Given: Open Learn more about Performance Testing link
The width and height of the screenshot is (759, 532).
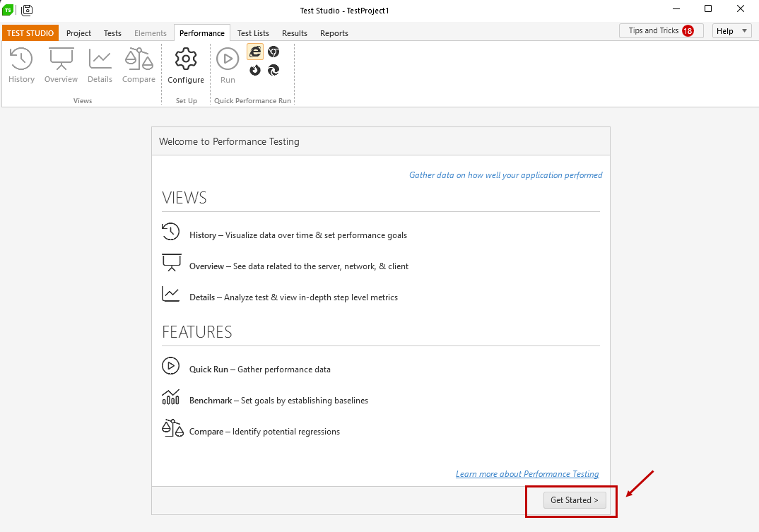Looking at the screenshot, I should (527, 474).
